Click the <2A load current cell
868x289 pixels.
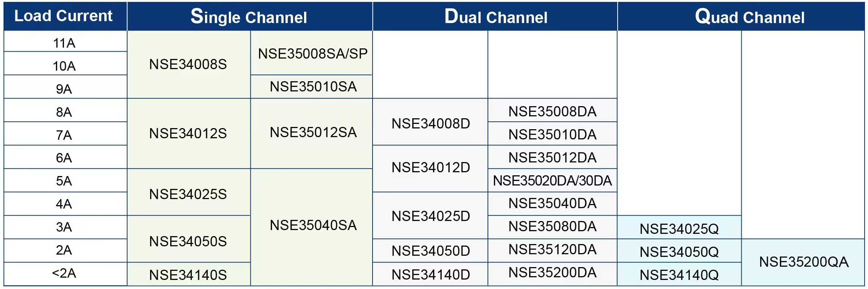click(x=64, y=273)
